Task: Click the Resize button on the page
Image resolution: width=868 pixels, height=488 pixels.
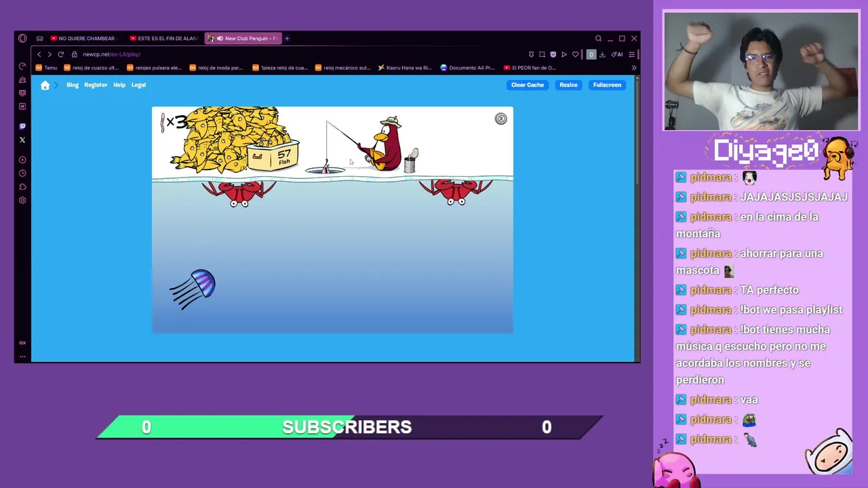Action: pyautogui.click(x=568, y=85)
